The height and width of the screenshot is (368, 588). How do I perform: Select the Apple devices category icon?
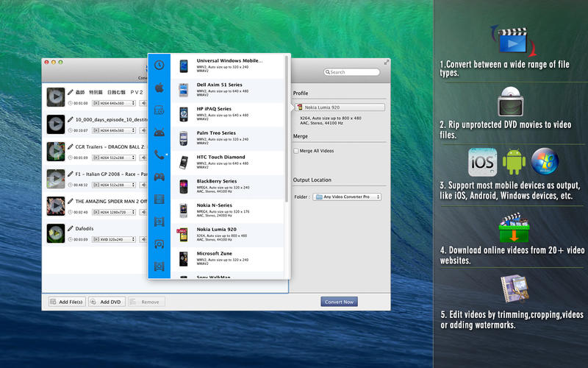[x=159, y=88]
